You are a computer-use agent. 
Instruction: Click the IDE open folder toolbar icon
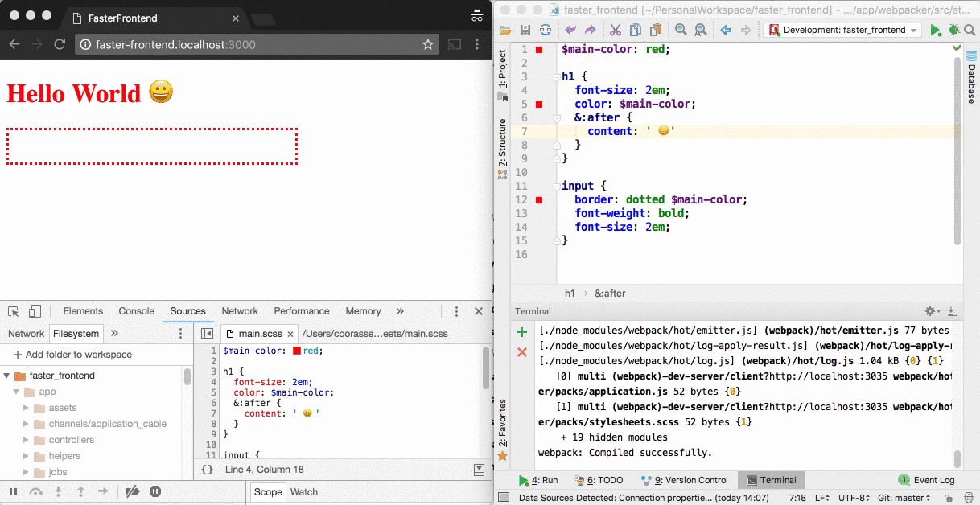[505, 30]
